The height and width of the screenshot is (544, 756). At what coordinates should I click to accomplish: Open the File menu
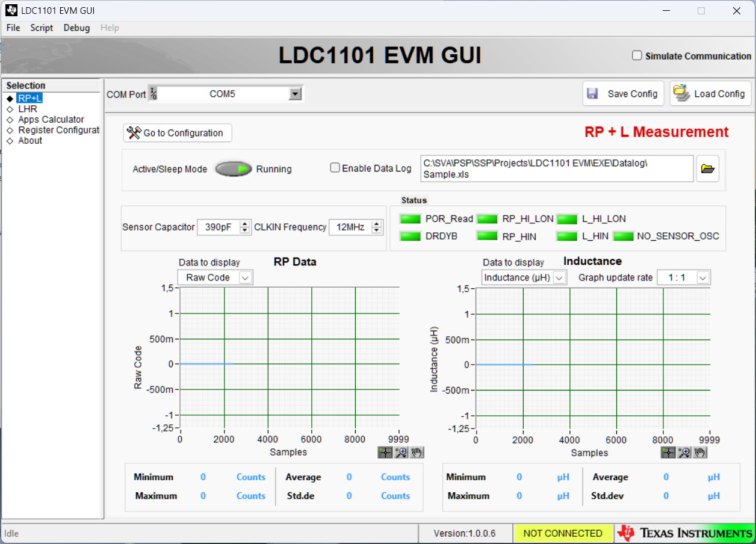[13, 28]
